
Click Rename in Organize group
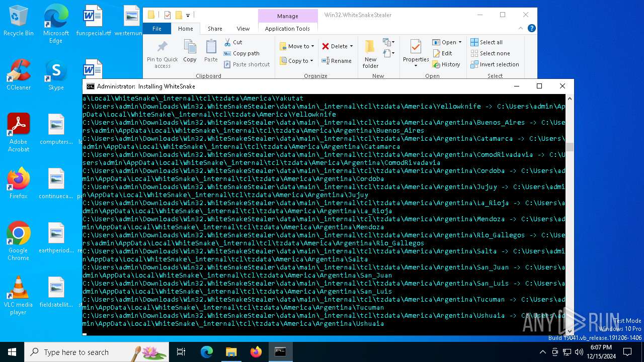(x=337, y=61)
